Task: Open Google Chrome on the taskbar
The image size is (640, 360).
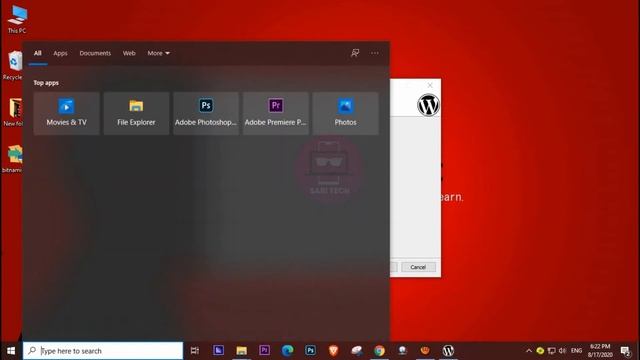Action: tap(379, 351)
